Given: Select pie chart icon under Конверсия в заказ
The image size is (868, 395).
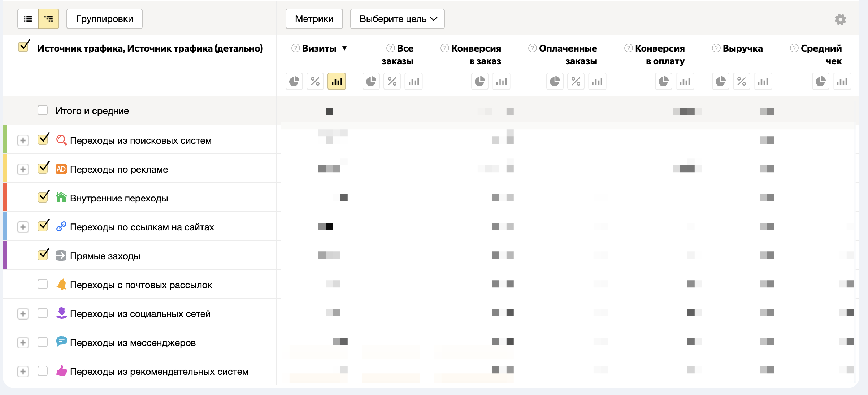Looking at the screenshot, I should click(x=480, y=81).
